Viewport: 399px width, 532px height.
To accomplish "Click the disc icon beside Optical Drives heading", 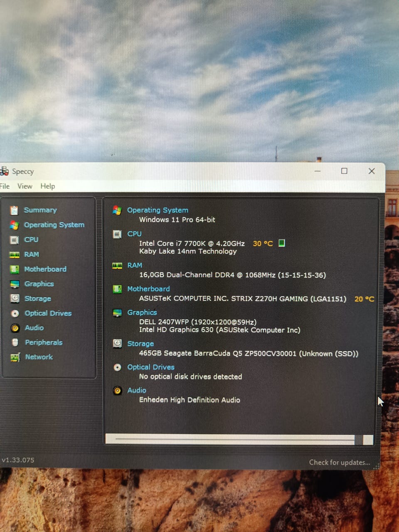I will coord(118,367).
